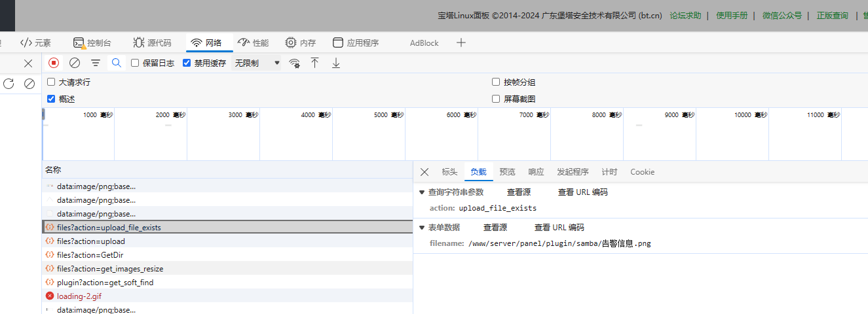Open the 响应 request tab

[x=536, y=172]
